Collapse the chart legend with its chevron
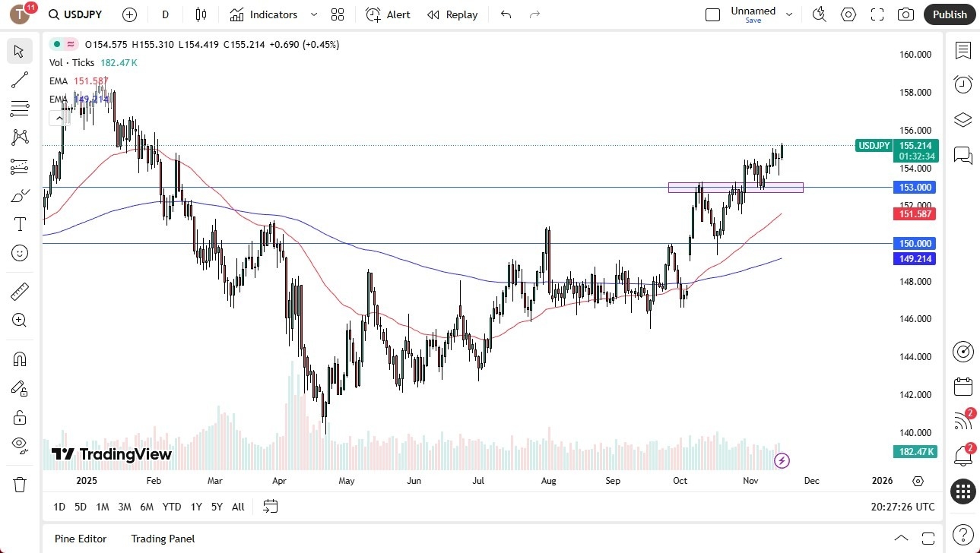Screen dimensions: 980x553 click(59, 118)
